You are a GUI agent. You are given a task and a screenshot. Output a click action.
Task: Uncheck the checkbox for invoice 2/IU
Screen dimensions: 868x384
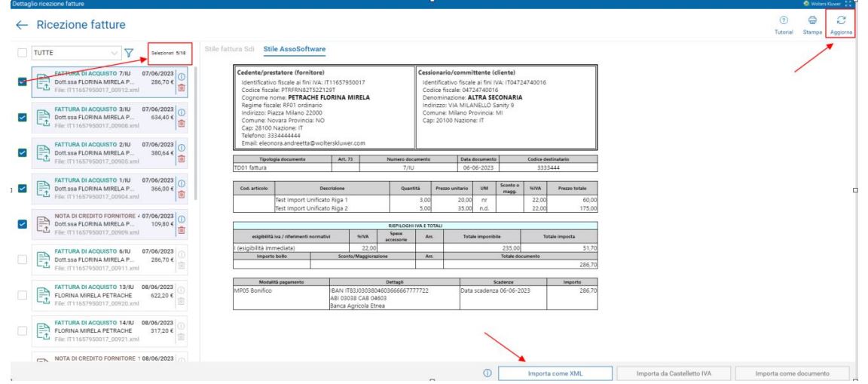click(22, 153)
